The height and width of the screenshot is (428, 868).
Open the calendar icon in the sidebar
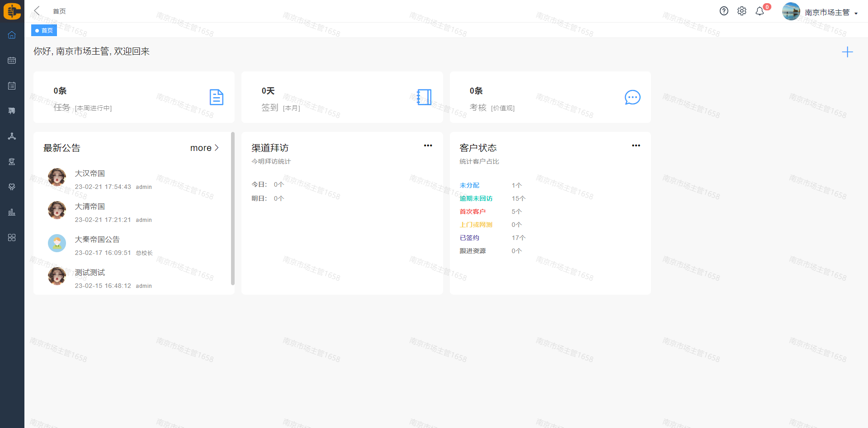click(x=12, y=61)
